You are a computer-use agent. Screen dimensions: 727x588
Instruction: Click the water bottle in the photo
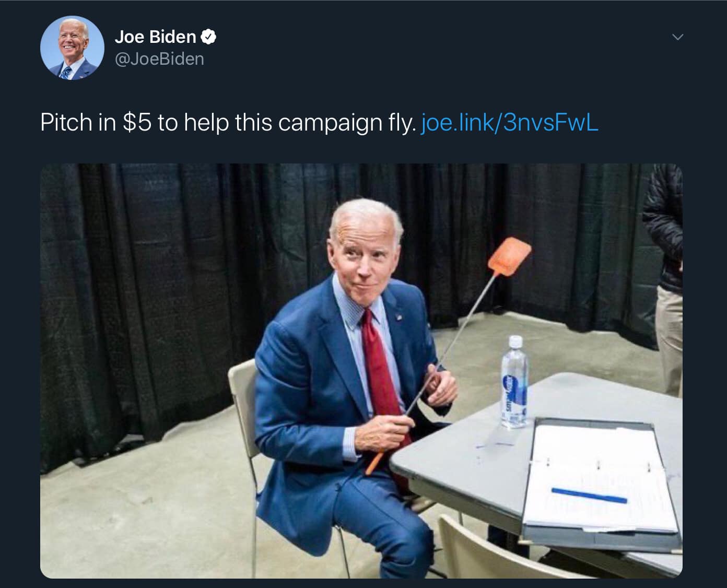click(514, 382)
